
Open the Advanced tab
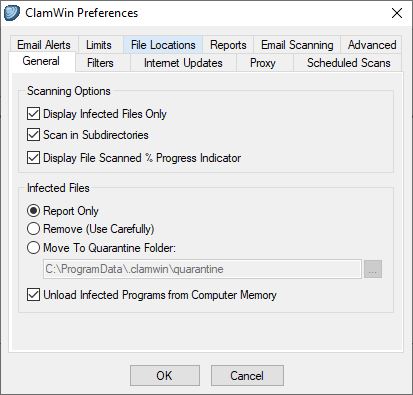372,45
